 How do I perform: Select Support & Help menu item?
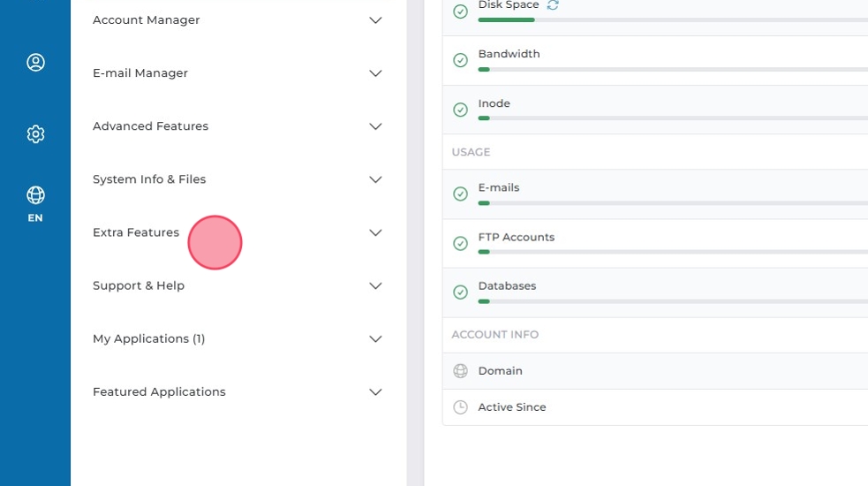click(139, 285)
